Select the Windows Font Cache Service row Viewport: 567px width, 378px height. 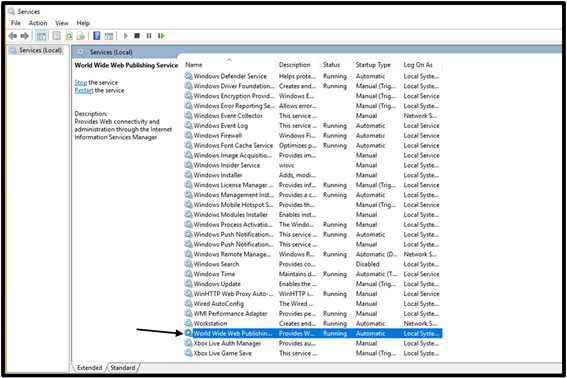[x=313, y=145]
